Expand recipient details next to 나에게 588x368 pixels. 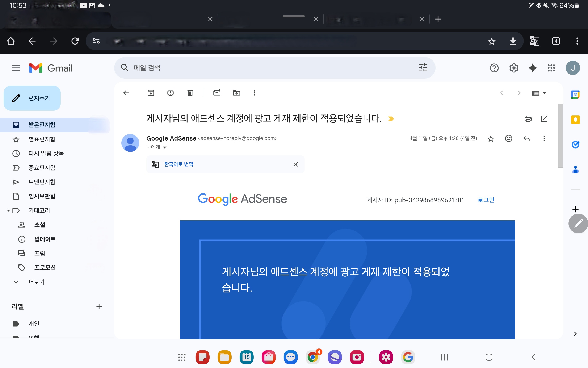[165, 147]
